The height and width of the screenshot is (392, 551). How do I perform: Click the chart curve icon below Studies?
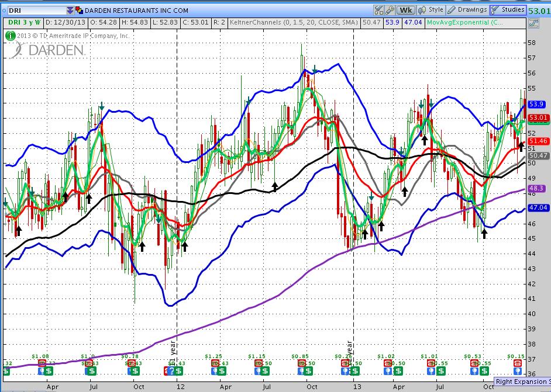pos(533,23)
